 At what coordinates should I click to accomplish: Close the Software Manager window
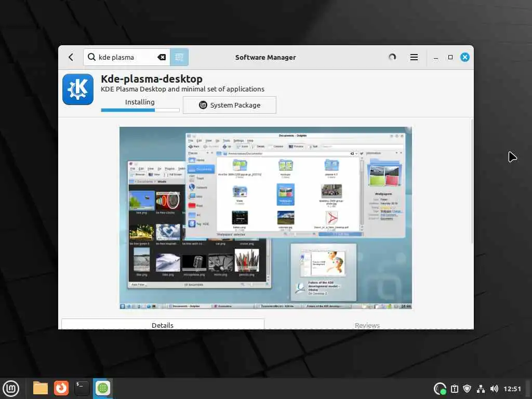(x=465, y=57)
